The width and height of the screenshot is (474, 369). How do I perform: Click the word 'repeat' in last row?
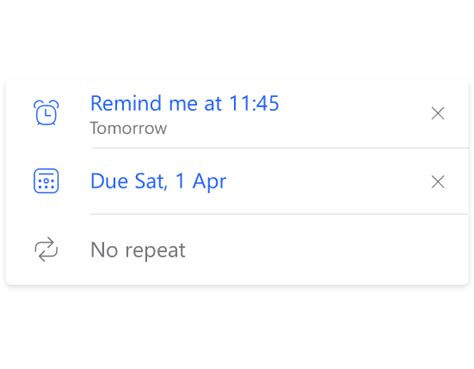[x=155, y=251]
